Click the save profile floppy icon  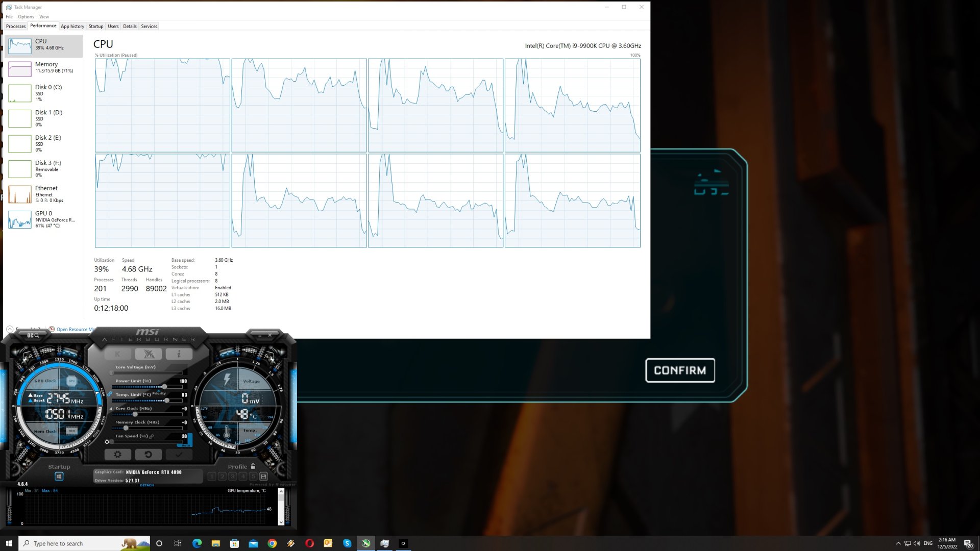click(x=263, y=477)
